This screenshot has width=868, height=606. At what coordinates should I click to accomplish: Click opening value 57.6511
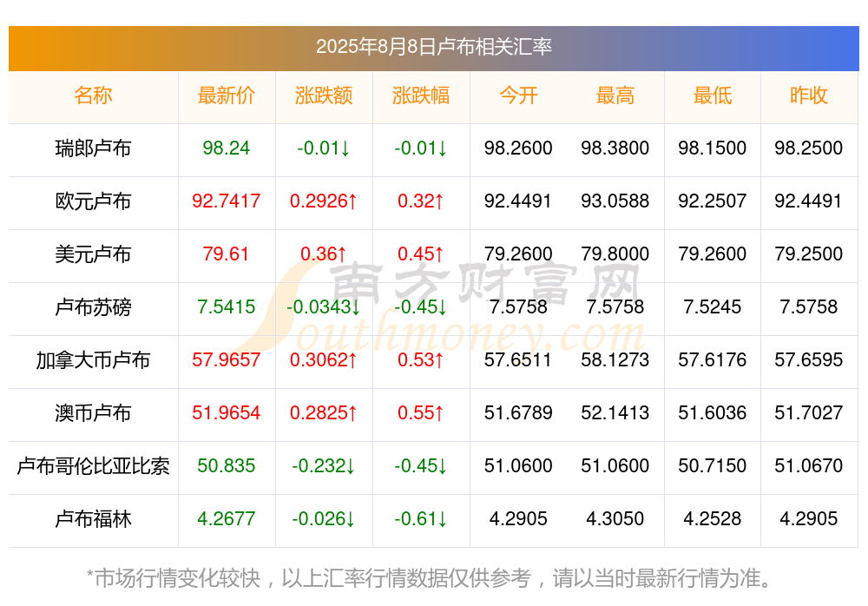518,359
